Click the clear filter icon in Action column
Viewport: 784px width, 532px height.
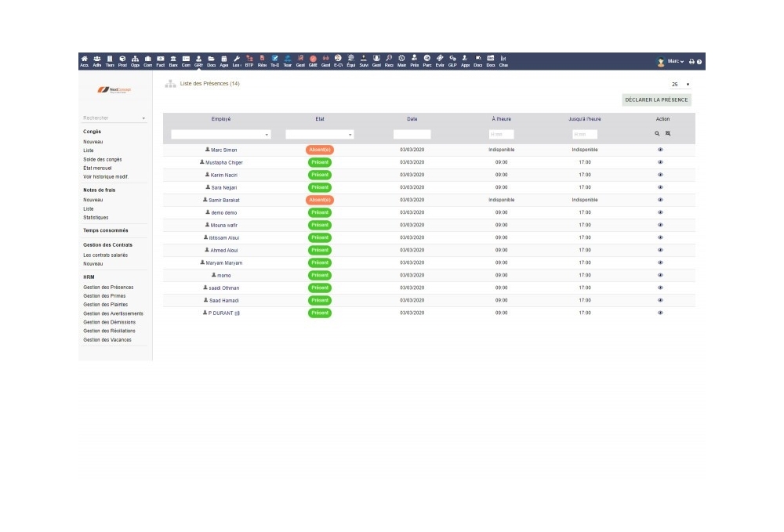pyautogui.click(x=668, y=134)
